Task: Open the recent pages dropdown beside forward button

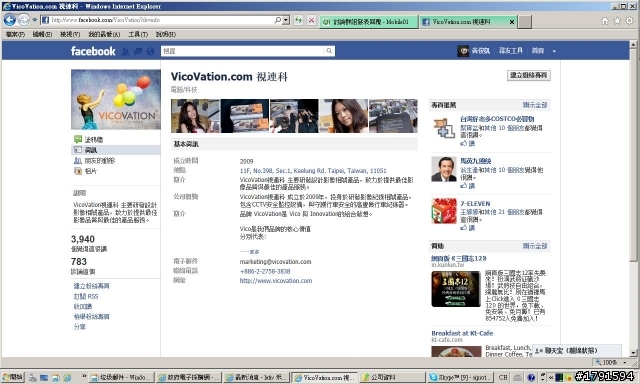Action: click(35, 20)
